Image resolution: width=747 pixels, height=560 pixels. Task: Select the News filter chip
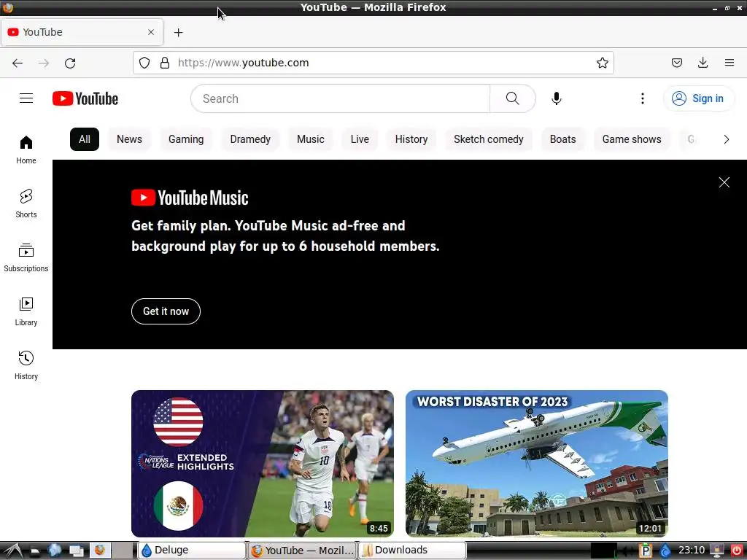tap(129, 139)
